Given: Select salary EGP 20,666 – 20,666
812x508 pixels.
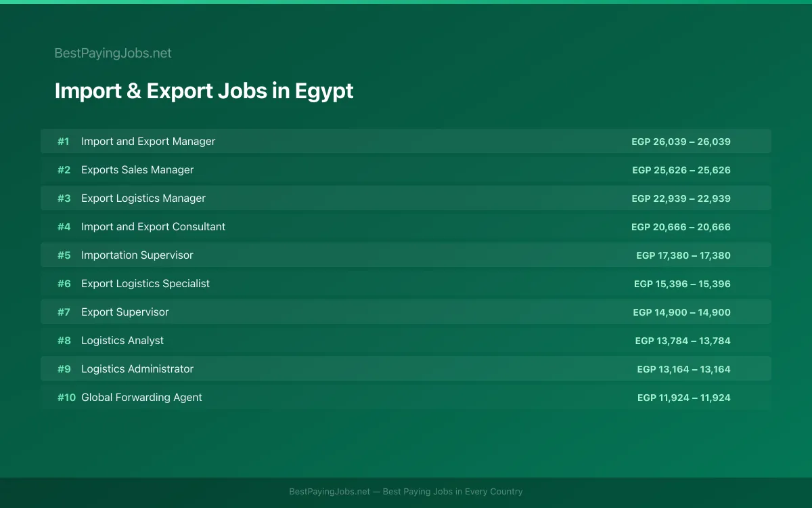Looking at the screenshot, I should (x=681, y=227).
